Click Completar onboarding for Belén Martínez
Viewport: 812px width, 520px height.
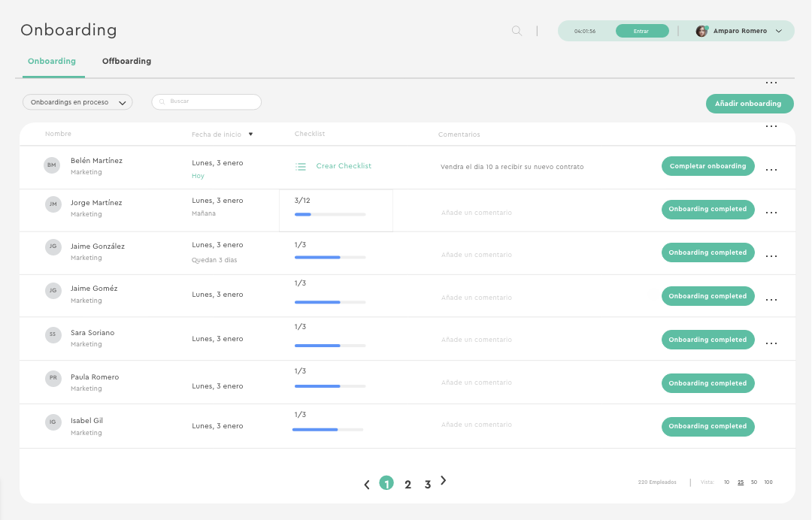coord(707,166)
